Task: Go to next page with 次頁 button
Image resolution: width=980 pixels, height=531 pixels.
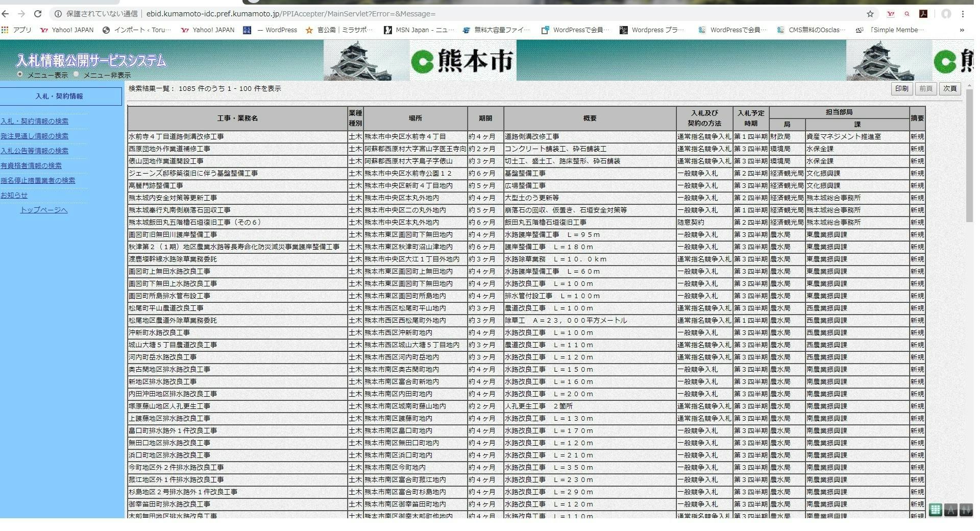Action: pyautogui.click(x=950, y=89)
